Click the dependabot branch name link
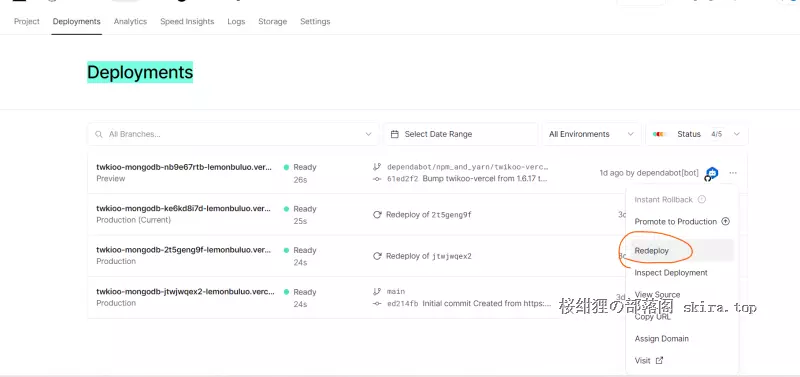The height and width of the screenshot is (377, 800). coord(468,167)
